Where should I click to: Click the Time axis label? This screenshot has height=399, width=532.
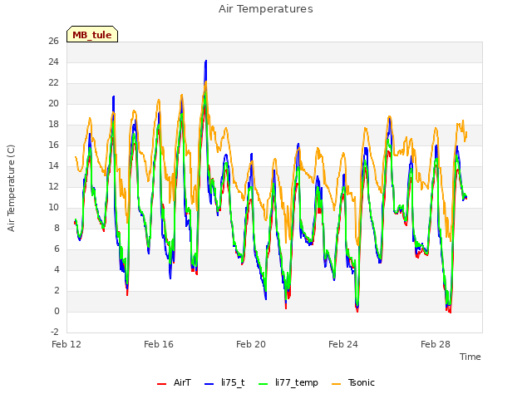pyautogui.click(x=470, y=357)
